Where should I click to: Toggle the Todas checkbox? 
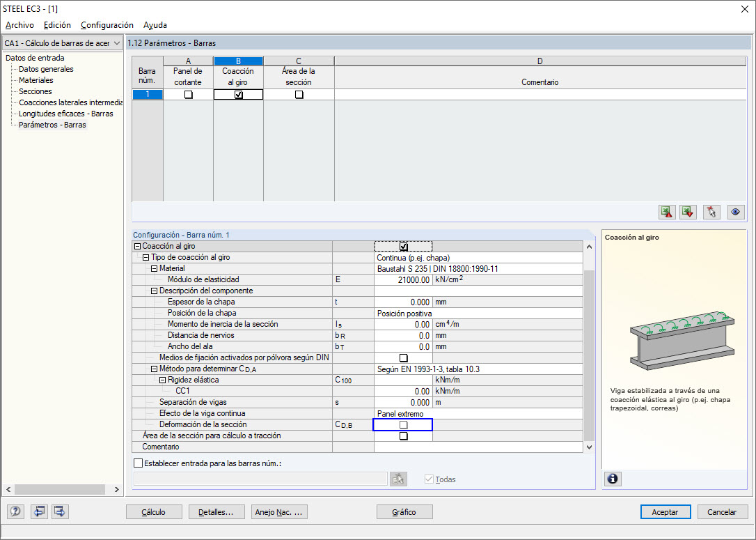(x=429, y=479)
